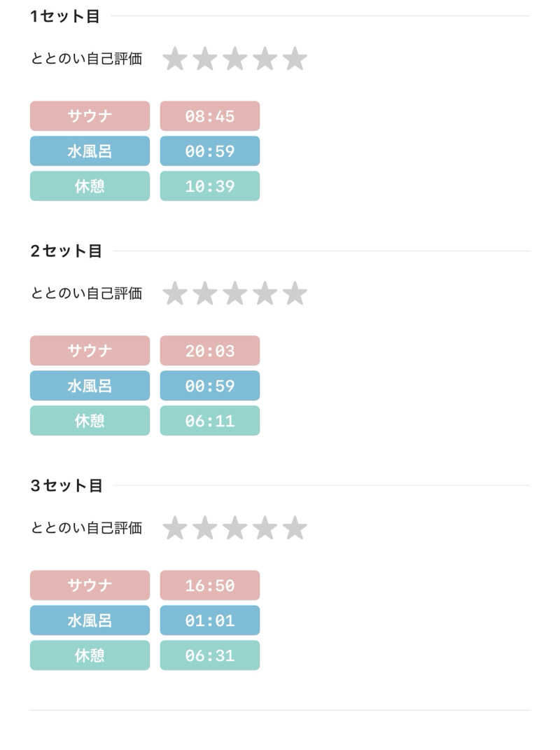Set the 2セット目 rating to two stars

204,293
